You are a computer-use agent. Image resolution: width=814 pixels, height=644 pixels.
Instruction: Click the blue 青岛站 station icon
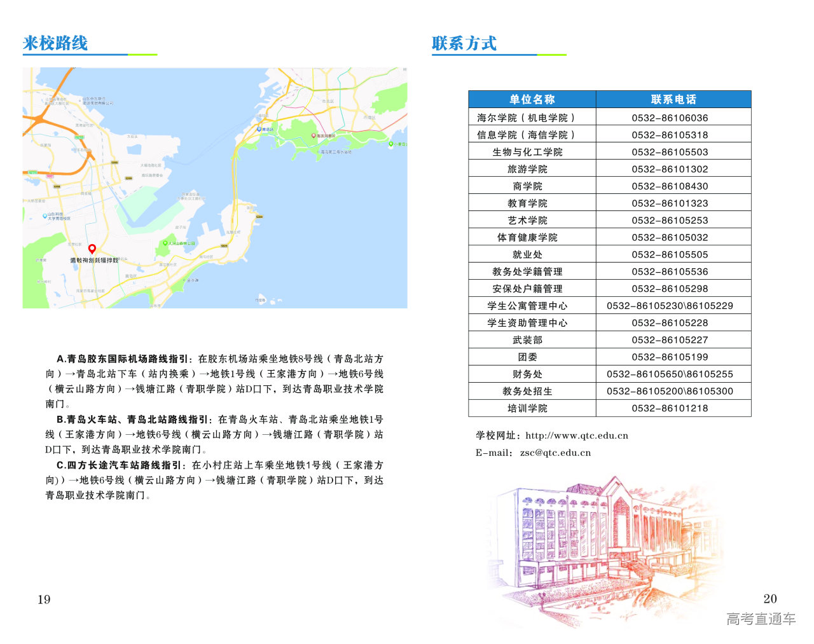(x=259, y=129)
